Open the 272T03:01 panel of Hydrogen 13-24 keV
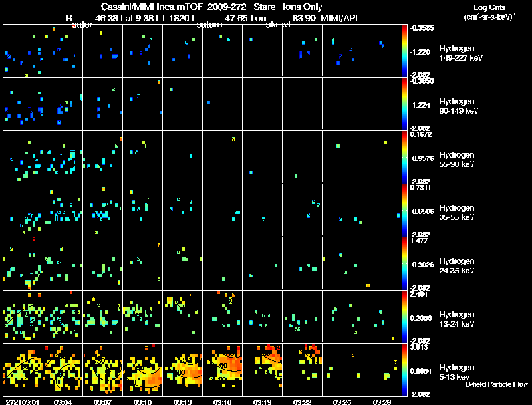The width and height of the screenshot is (532, 405). (x=23, y=317)
